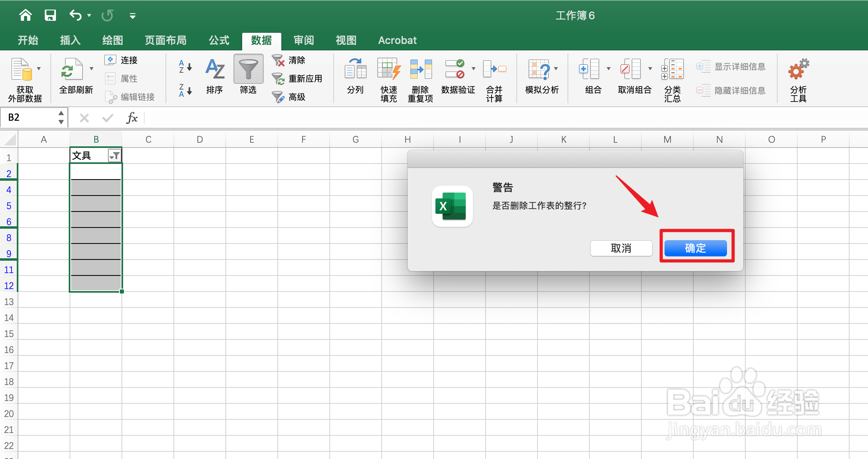Open filter dropdown on 文具 header cell
Screen dimensions: 868x459
[x=114, y=156]
